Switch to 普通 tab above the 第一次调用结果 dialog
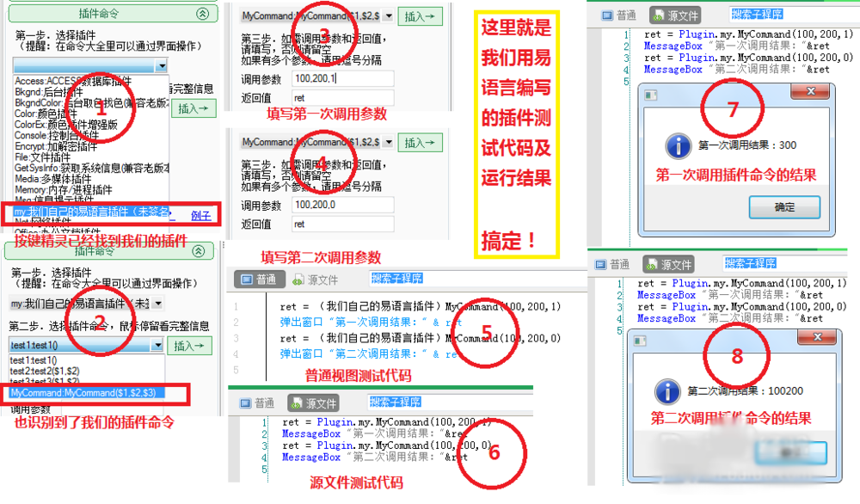 pos(618,15)
